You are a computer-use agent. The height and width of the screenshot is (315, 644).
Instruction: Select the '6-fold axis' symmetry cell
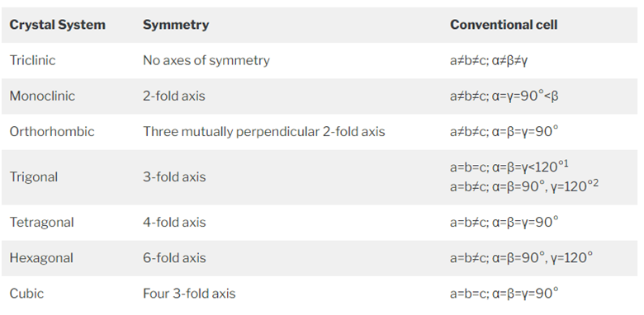(x=174, y=258)
